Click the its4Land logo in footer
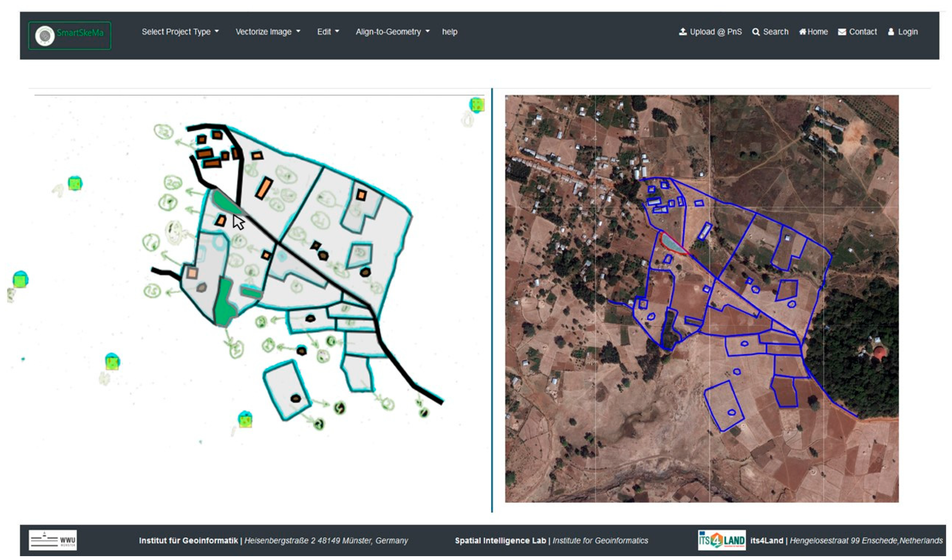Screen dimensions: 952x560 point(722,540)
